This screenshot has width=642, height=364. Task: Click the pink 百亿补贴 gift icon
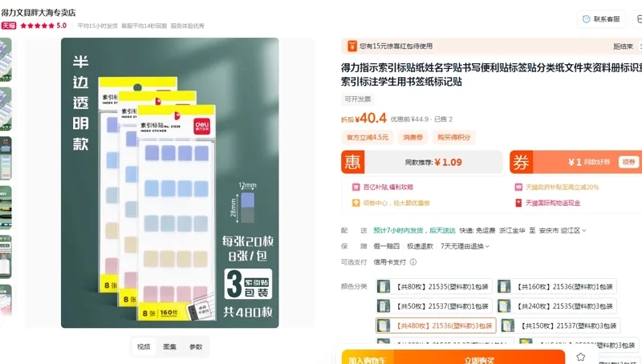(x=356, y=187)
